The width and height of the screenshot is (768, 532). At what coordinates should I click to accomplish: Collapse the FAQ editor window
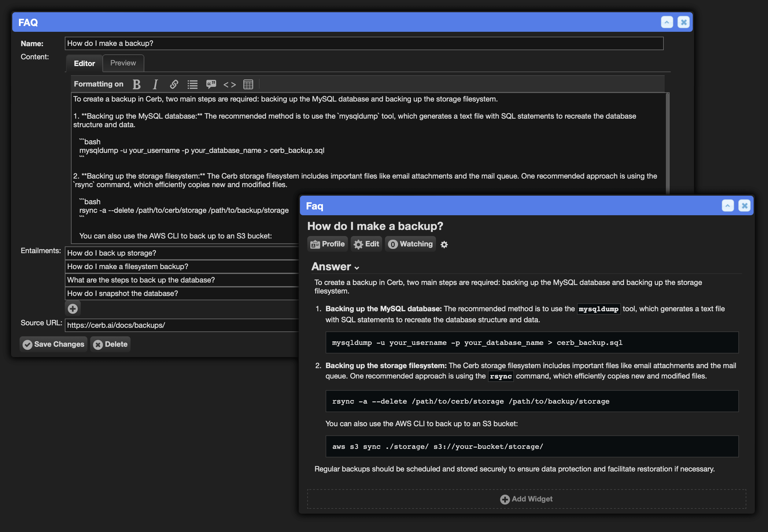(667, 22)
